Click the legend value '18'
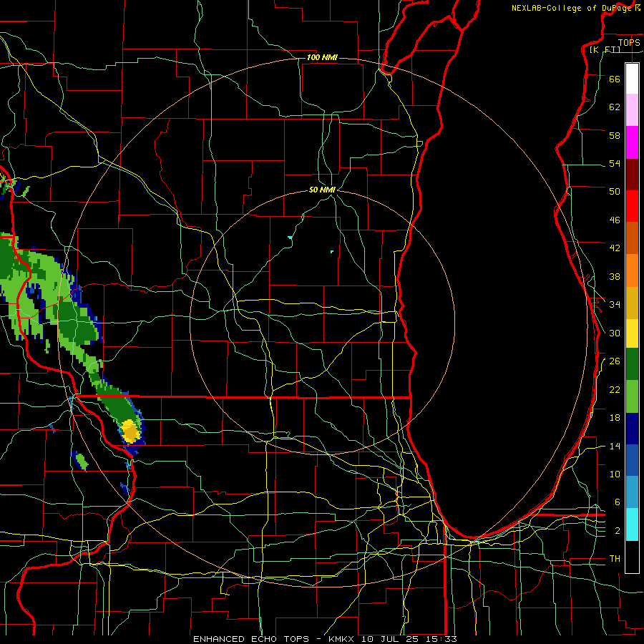This screenshot has width=644, height=644. [615, 418]
